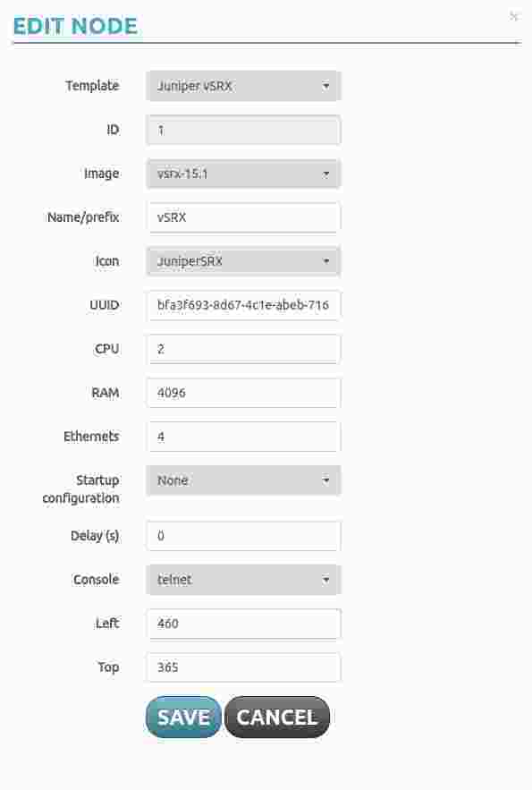Click the Console dropdown arrow
This screenshot has width=532, height=790.
325,580
